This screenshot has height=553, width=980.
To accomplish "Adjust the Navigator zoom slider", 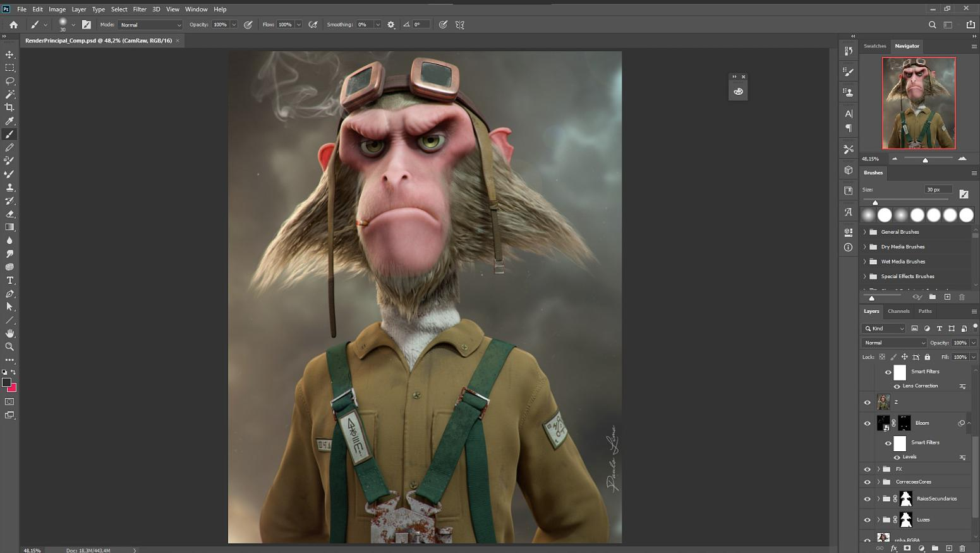I will [x=925, y=159].
